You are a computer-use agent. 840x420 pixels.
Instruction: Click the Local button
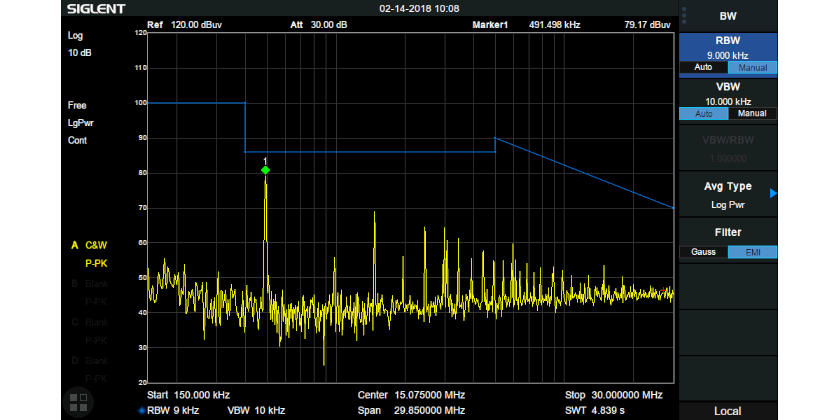[x=727, y=411]
